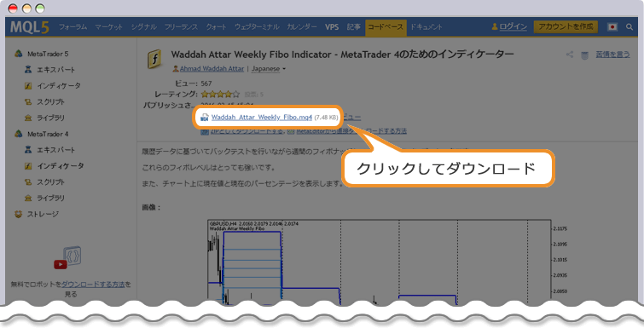
Task: Open the フォーラム menu item
Action: click(73, 27)
